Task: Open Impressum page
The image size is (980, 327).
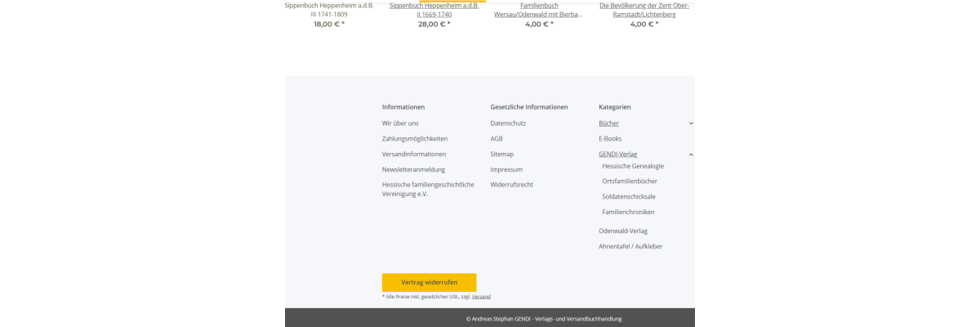Action: 506,170
